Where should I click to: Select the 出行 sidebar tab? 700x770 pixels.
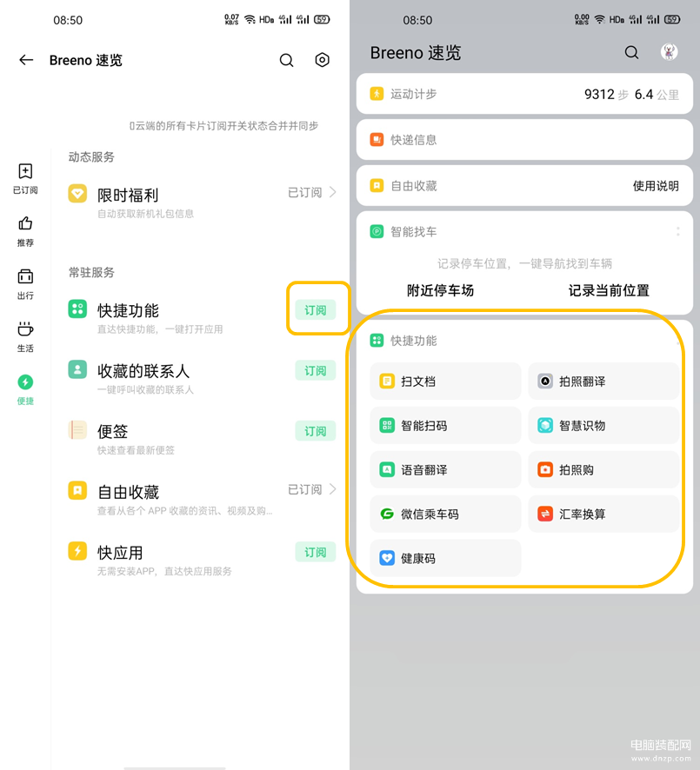click(x=25, y=284)
